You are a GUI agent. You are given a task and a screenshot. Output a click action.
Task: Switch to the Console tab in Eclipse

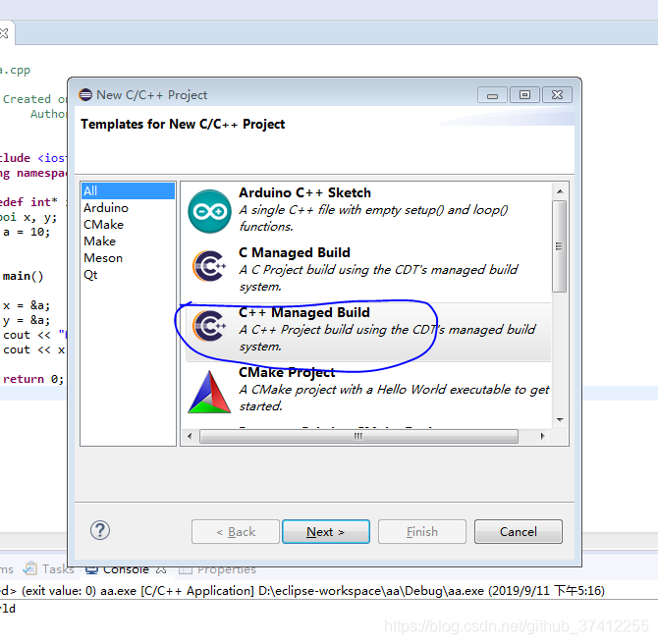point(126,569)
